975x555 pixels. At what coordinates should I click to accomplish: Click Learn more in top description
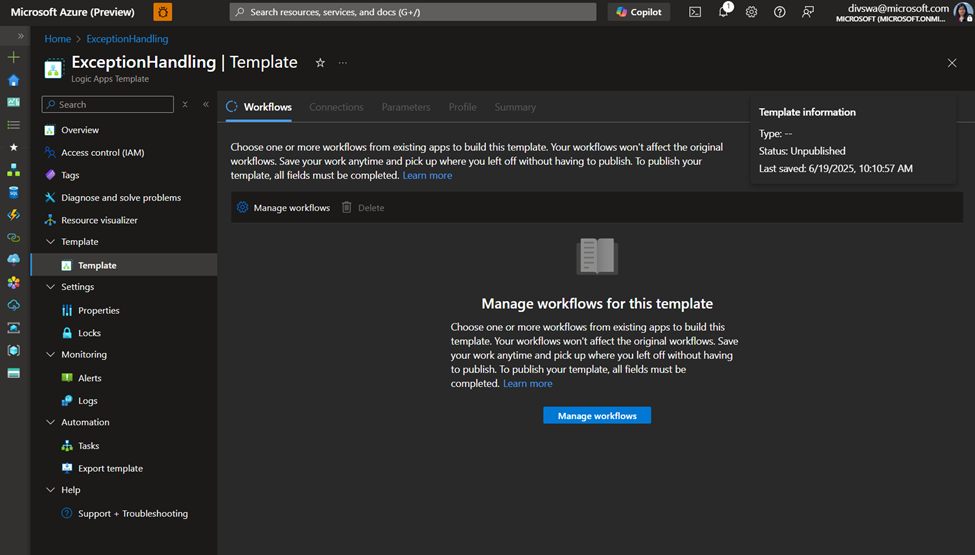pyautogui.click(x=427, y=175)
